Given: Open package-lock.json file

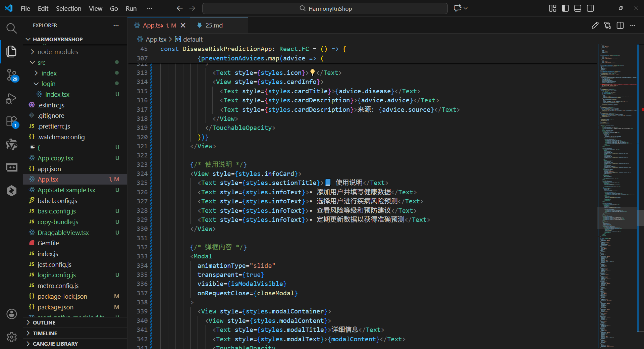Looking at the screenshot, I should (x=75, y=296).
